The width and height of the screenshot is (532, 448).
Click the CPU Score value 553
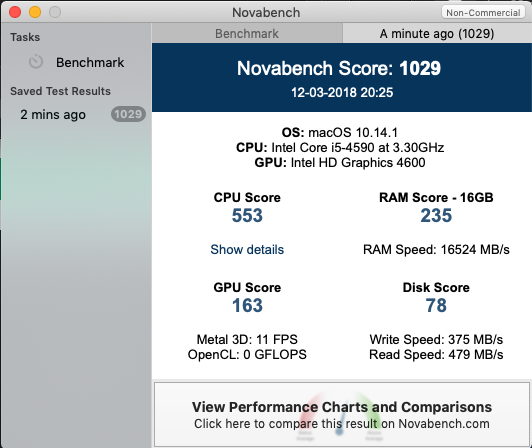click(x=247, y=216)
